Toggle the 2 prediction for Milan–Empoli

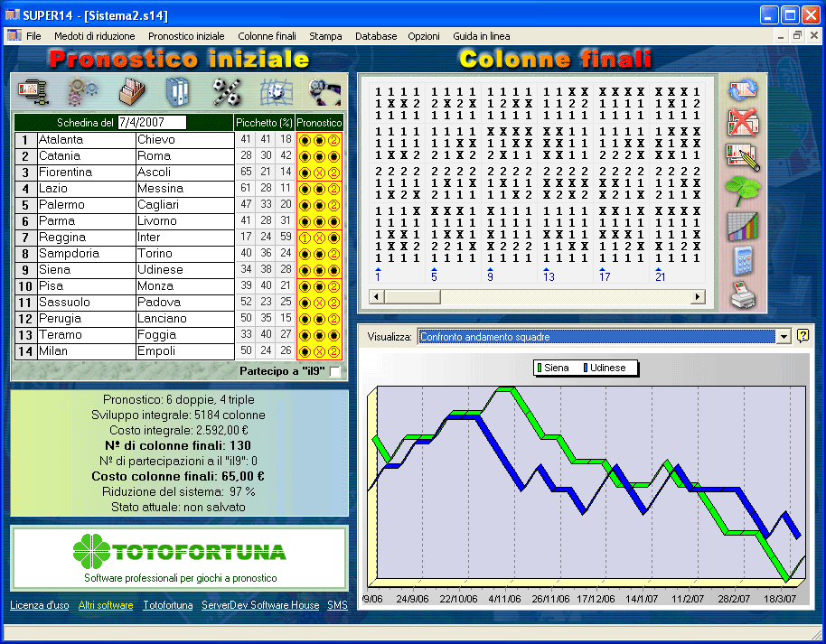pos(333,351)
